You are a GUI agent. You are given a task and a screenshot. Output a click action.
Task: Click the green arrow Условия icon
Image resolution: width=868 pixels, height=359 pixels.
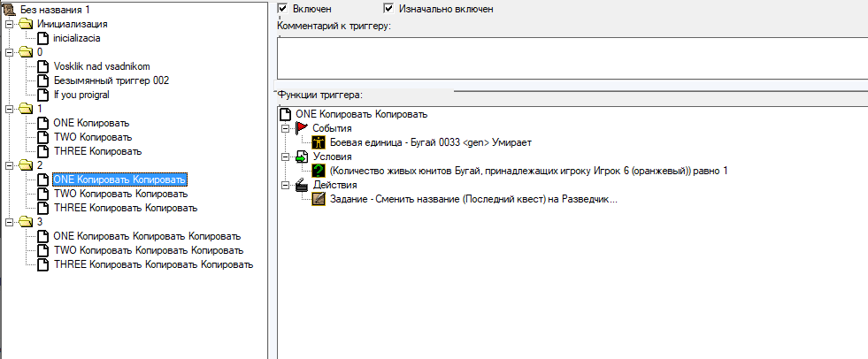tap(301, 157)
